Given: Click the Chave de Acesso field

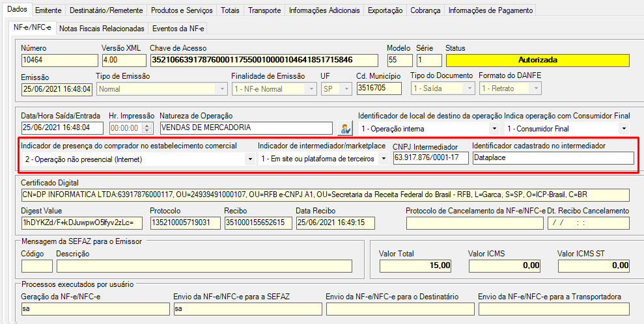Looking at the screenshot, I should point(266,60).
